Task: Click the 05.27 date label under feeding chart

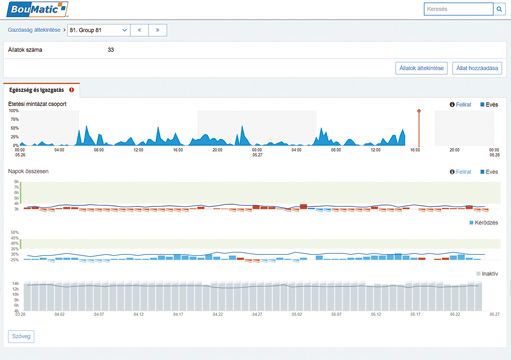Action: [257, 155]
